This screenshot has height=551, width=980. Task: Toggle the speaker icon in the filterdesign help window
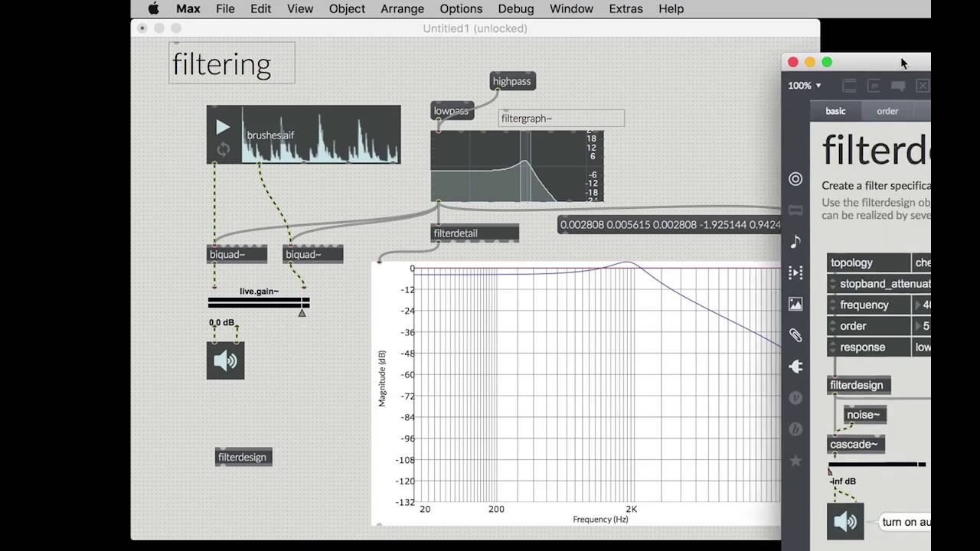845,521
